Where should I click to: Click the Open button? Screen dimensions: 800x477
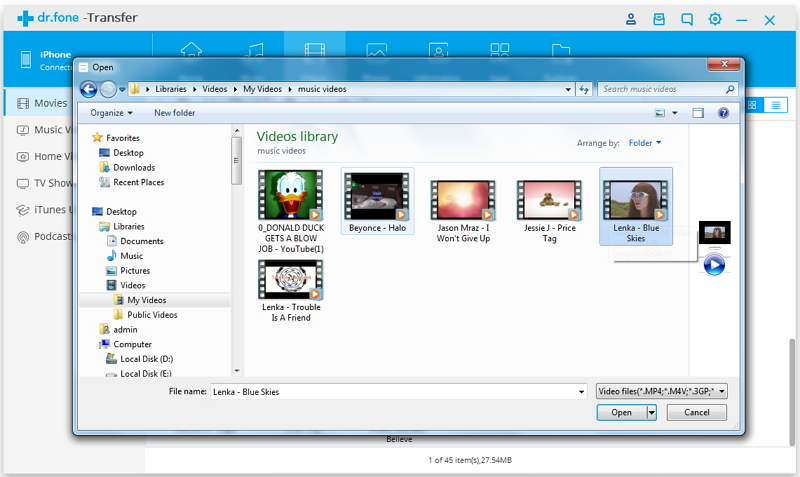coord(621,412)
